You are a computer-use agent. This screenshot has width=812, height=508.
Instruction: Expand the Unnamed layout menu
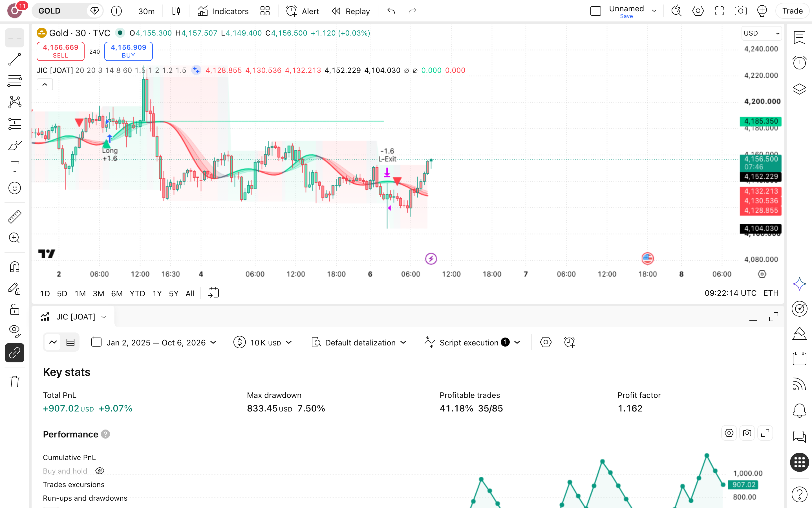[x=654, y=11]
